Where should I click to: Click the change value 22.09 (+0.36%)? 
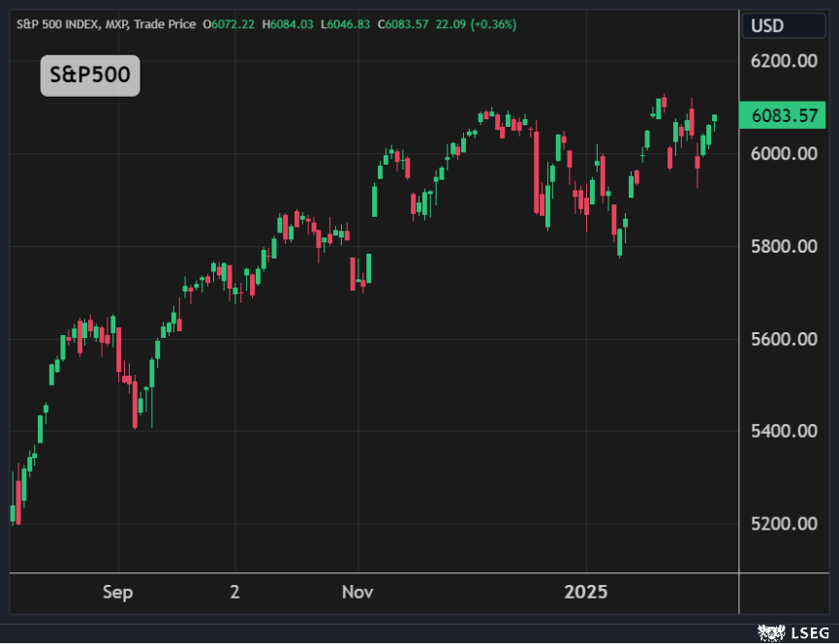click(476, 24)
